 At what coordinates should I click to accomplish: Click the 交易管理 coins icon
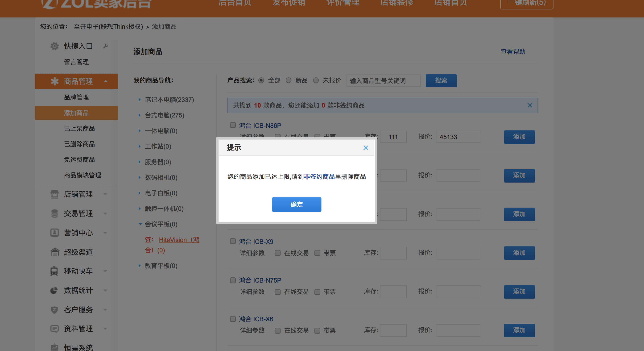(x=54, y=213)
